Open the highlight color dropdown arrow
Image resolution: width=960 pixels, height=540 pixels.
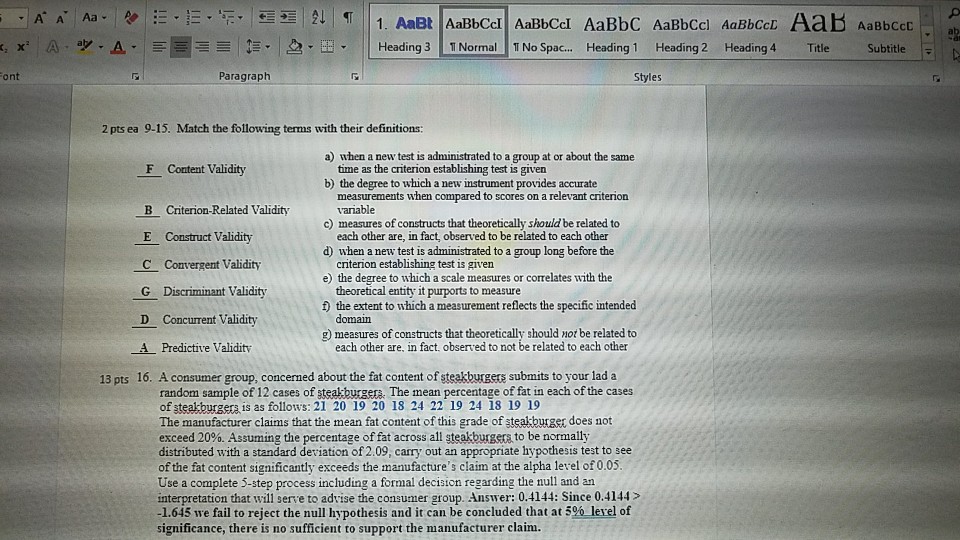(x=100, y=47)
